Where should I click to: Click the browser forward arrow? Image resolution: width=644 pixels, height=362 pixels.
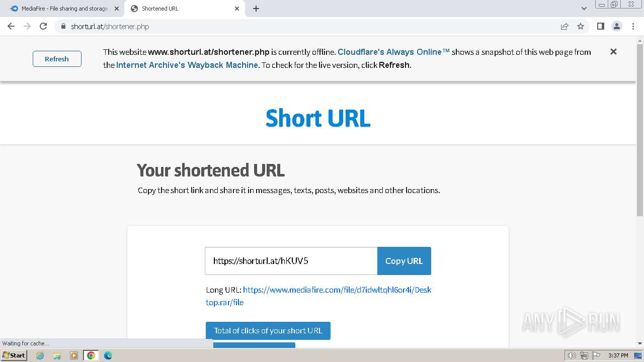point(27,26)
